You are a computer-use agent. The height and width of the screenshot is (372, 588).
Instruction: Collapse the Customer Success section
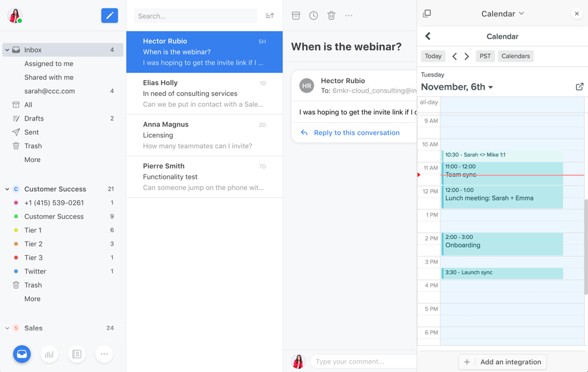pos(7,189)
